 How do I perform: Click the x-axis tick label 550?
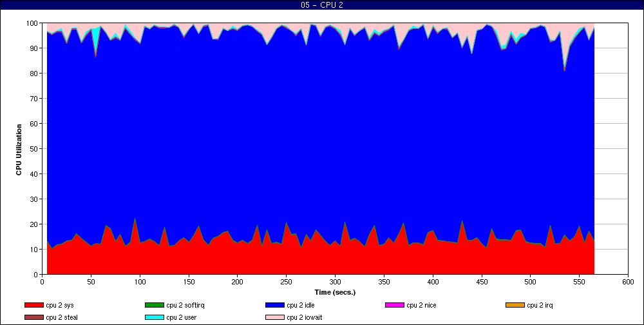coord(579,282)
